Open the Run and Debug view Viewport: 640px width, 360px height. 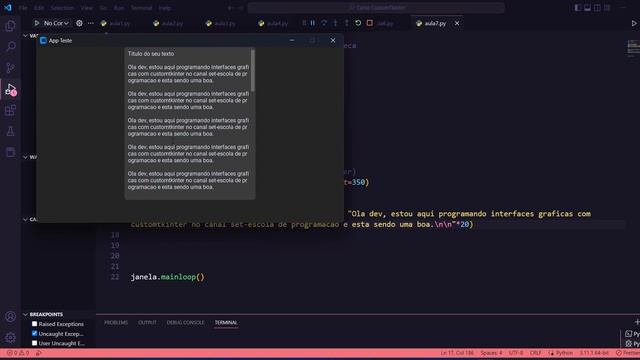(10, 89)
